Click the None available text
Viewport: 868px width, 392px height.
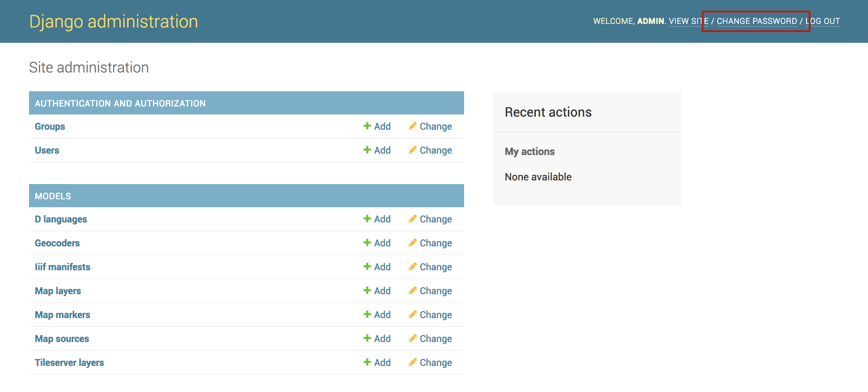click(538, 177)
